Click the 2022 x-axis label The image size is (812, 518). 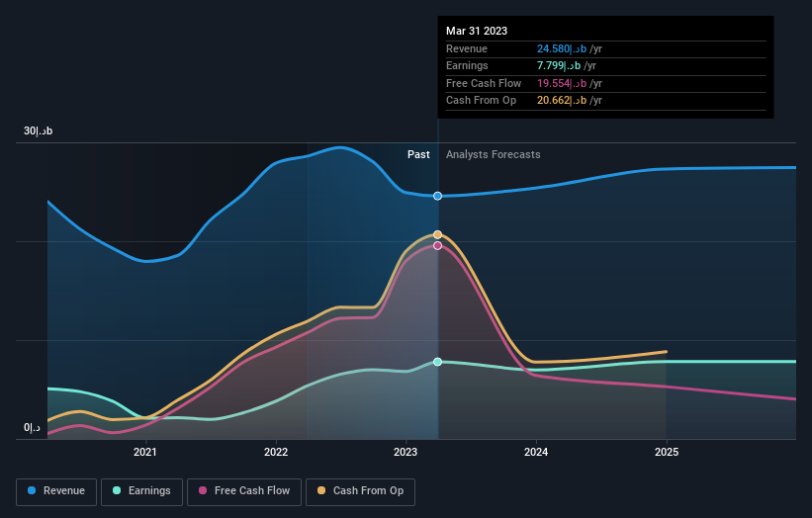(x=276, y=453)
